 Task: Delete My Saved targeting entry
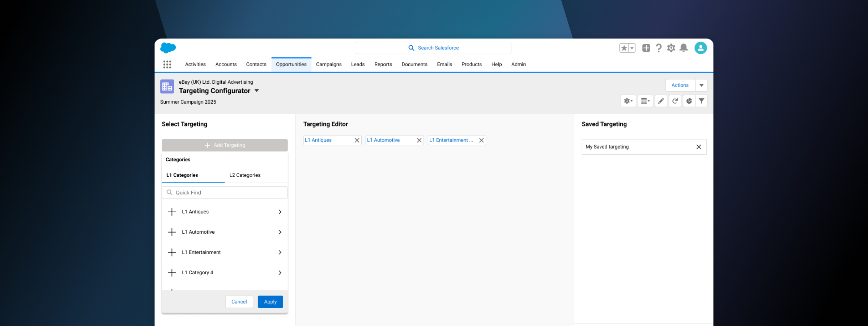click(699, 147)
